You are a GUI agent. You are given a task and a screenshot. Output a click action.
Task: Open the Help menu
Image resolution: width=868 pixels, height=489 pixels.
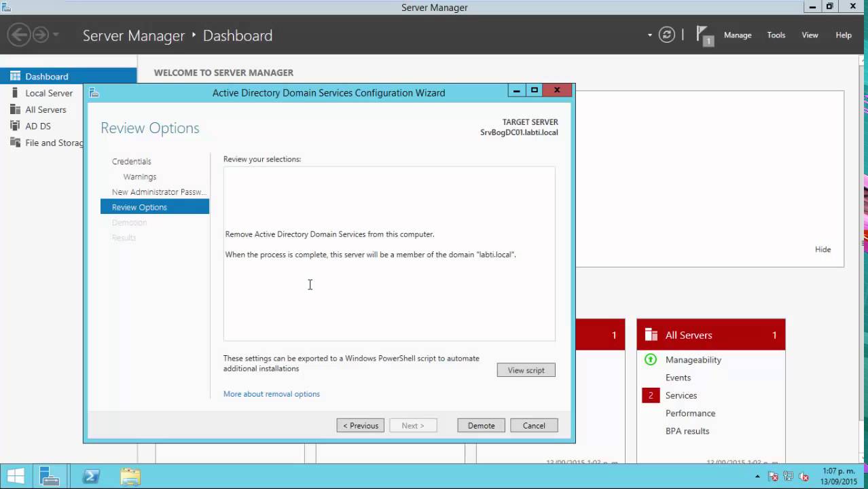[844, 35]
